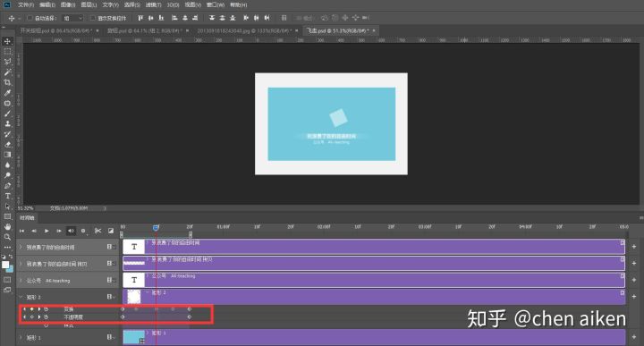Select the Rectangular Marquee tool
This screenshot has width=644, height=346.
(x=7, y=52)
